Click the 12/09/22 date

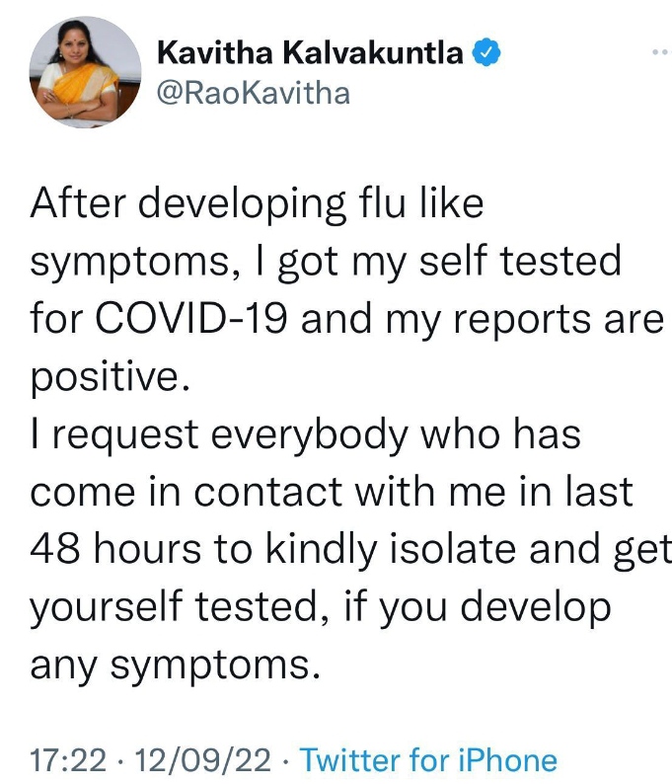202,760
